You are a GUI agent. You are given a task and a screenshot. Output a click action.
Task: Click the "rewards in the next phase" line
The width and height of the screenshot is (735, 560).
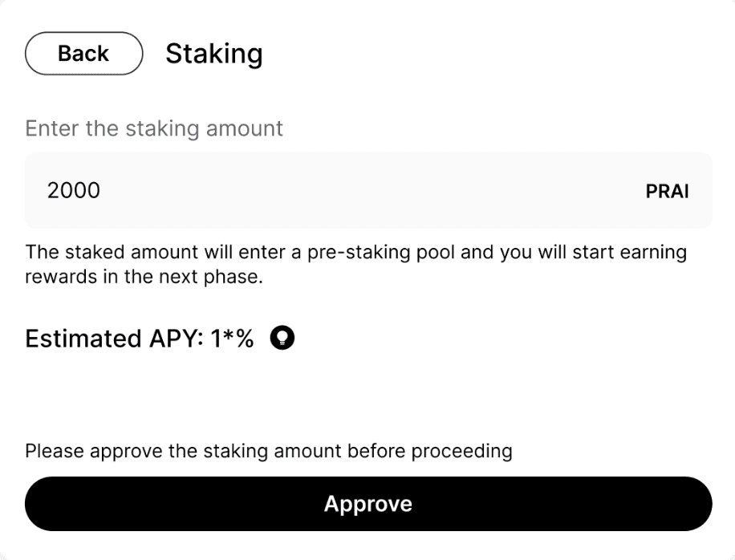[144, 277]
